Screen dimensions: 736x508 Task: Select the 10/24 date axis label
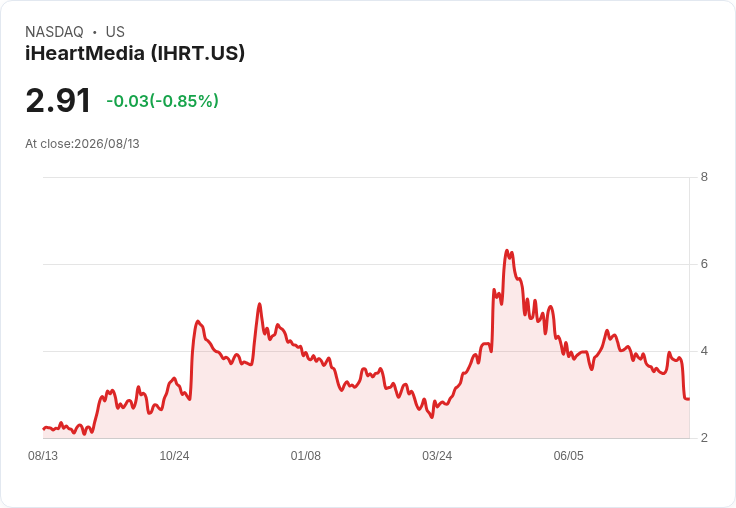coord(174,455)
